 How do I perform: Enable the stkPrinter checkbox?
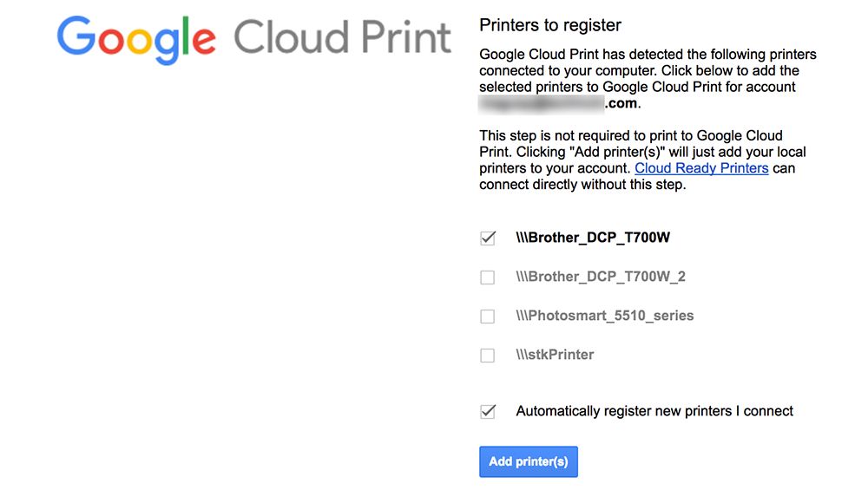coord(488,356)
